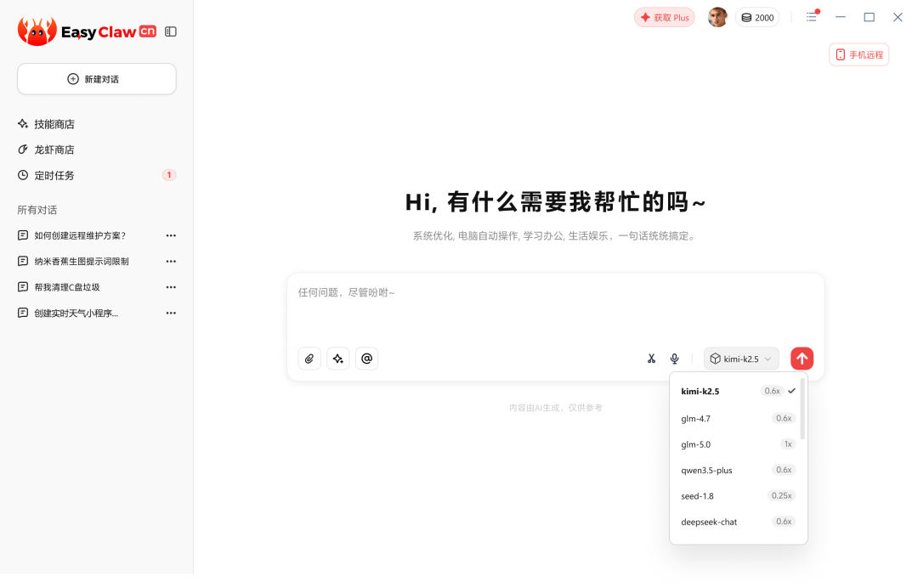The height and width of the screenshot is (588, 918).
Task: Toggle the sidebar collapse control beside the logo
Action: (x=171, y=31)
